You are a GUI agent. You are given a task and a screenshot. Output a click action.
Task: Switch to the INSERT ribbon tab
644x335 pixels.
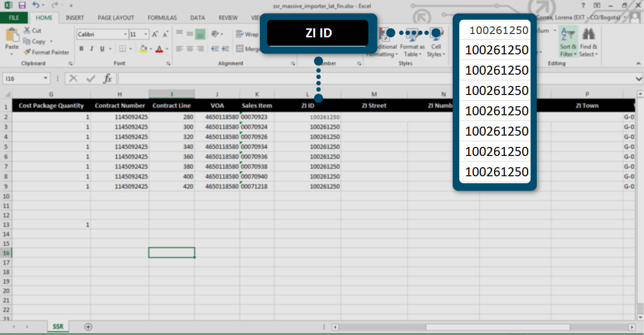[x=75, y=18]
